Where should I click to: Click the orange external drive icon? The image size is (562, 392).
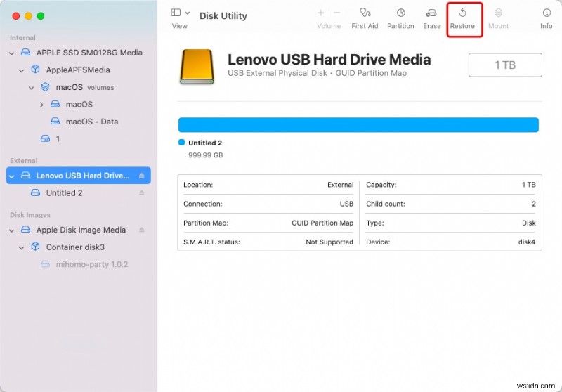tap(197, 67)
